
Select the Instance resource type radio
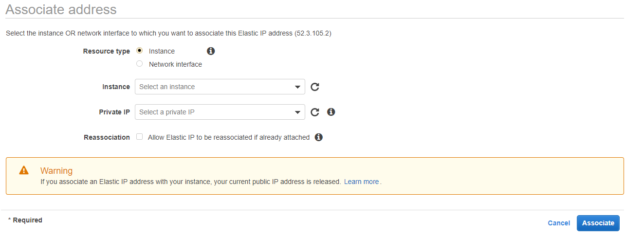(x=140, y=51)
